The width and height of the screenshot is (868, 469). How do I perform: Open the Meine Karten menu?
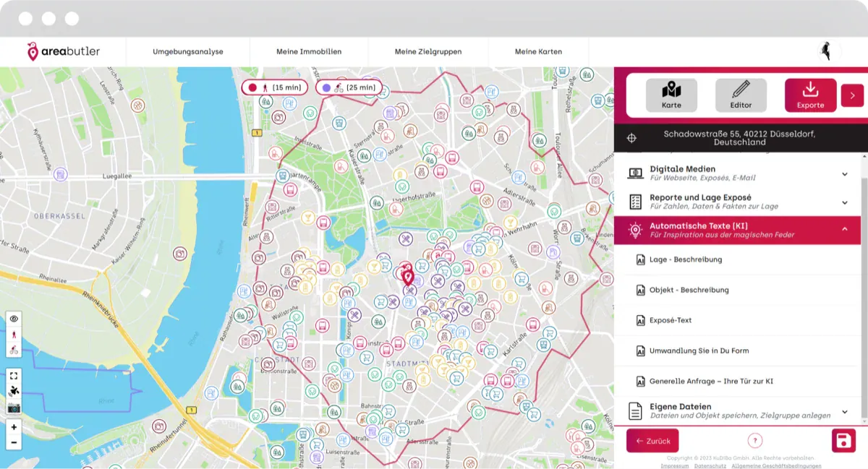[538, 51]
